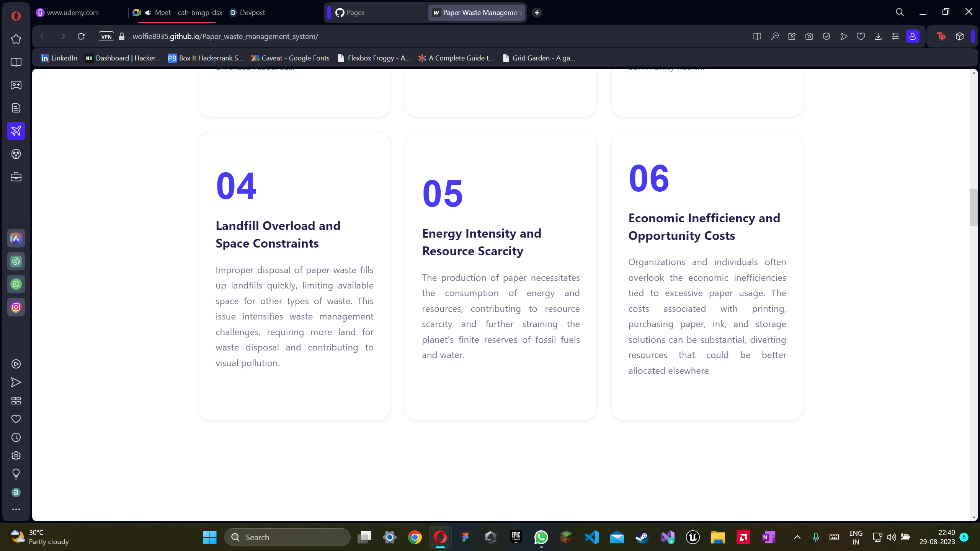Open the LinkedIn bookmark
The height and width of the screenshot is (551, 980).
coord(59,58)
